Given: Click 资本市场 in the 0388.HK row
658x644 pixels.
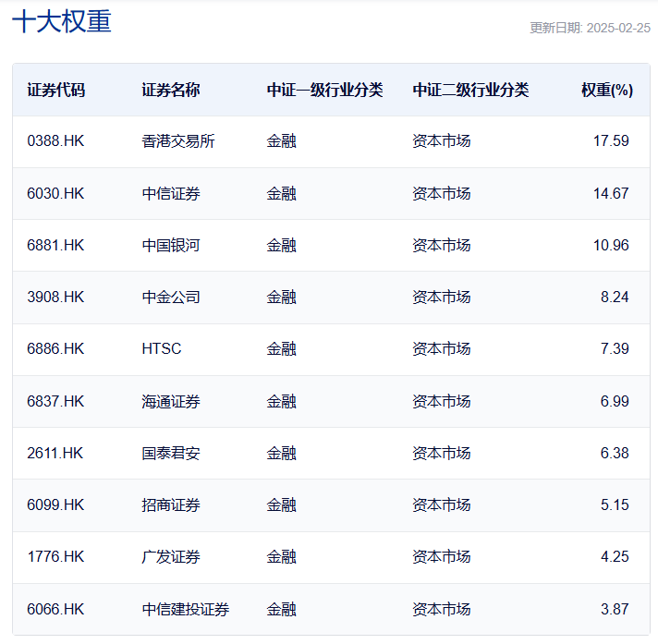Looking at the screenshot, I should pyautogui.click(x=442, y=141).
